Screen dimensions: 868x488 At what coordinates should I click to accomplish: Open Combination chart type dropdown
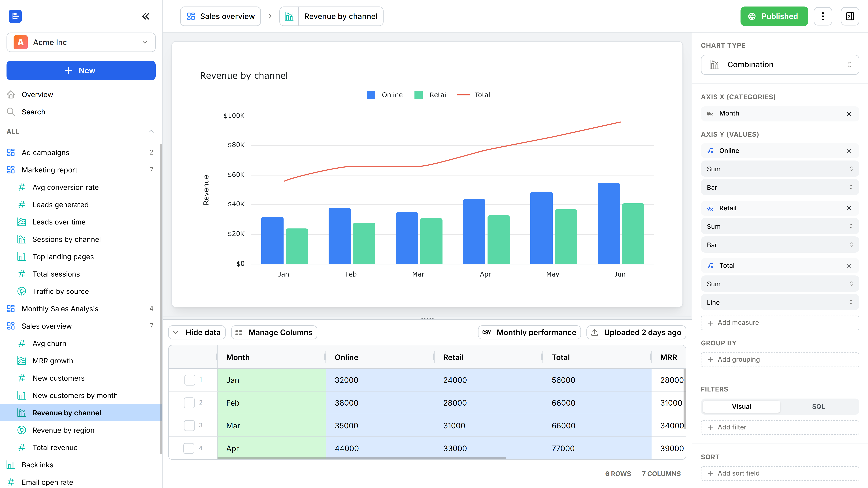(780, 65)
